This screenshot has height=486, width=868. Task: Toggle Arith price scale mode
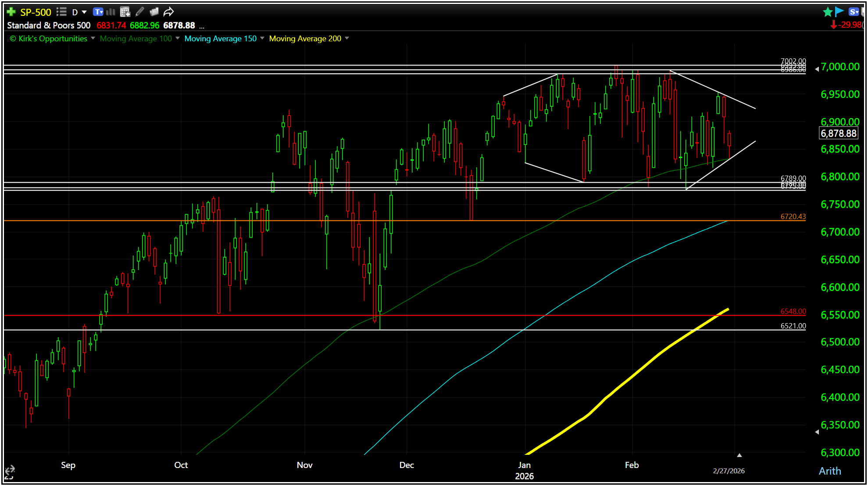tap(830, 471)
